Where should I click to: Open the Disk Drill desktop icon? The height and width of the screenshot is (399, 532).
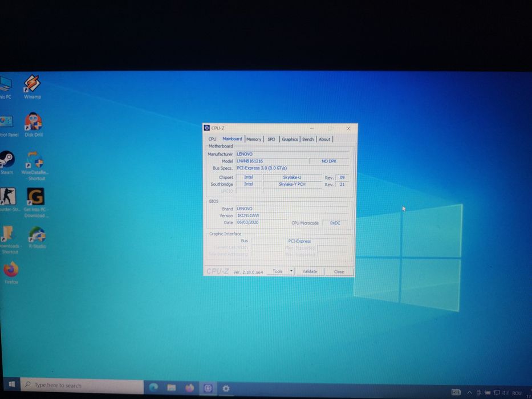tap(33, 124)
